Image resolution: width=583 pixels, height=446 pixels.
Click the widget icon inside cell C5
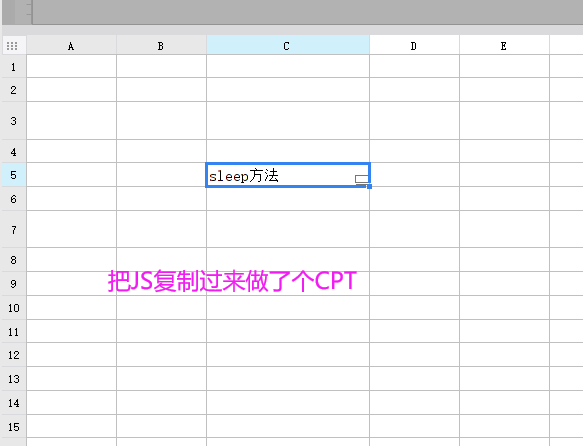(x=361, y=180)
